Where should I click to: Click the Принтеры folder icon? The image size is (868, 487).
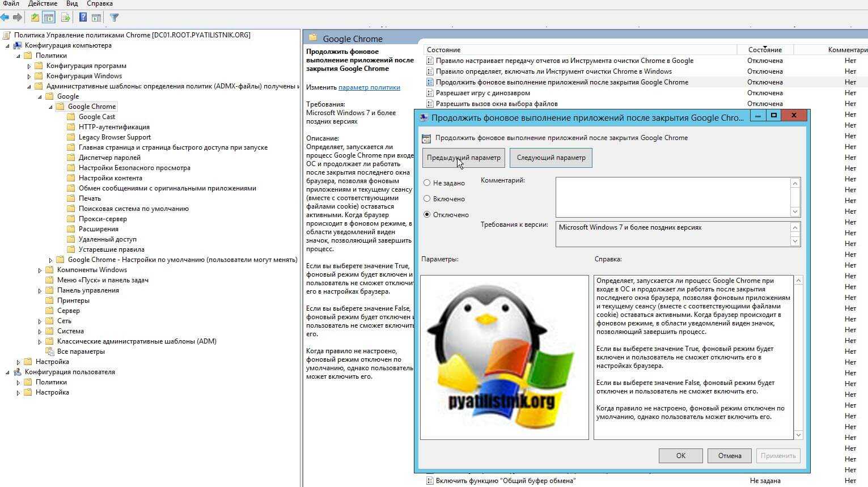pos(49,300)
